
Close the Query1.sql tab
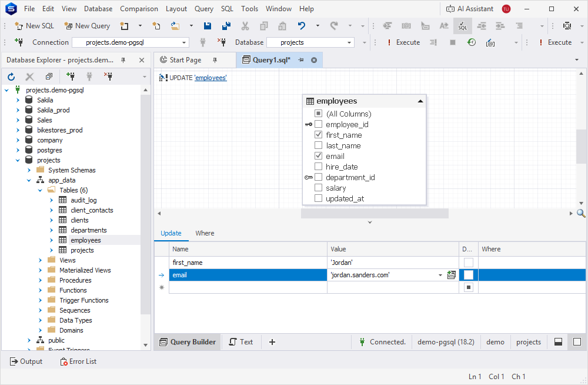pos(314,60)
